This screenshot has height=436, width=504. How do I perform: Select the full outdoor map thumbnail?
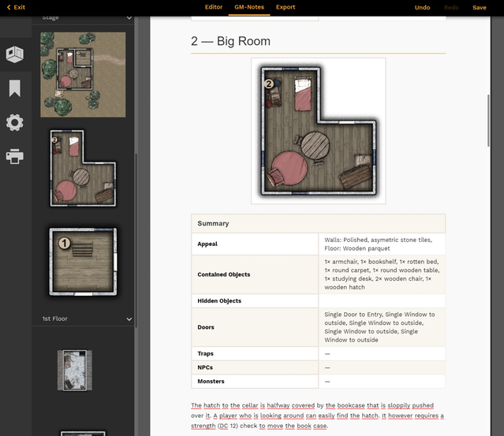tap(83, 75)
